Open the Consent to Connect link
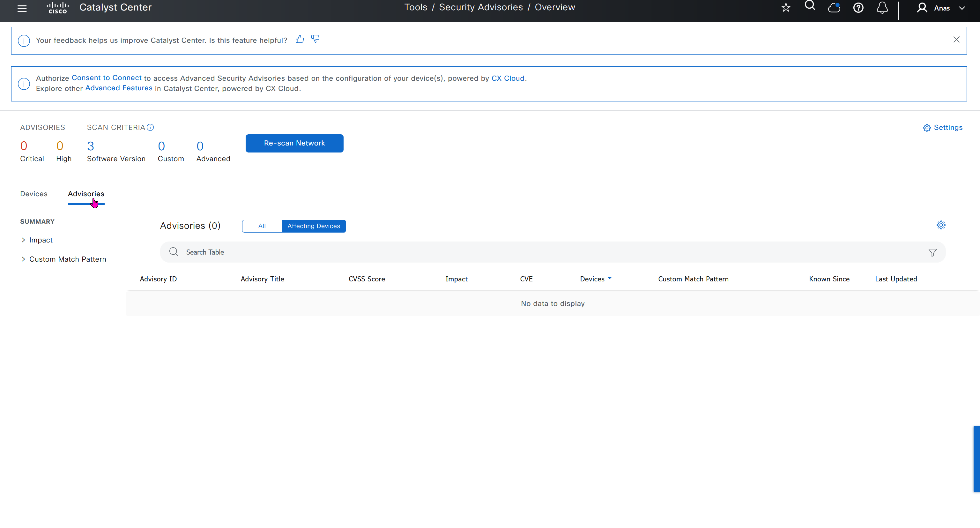This screenshot has width=980, height=528. click(107, 78)
